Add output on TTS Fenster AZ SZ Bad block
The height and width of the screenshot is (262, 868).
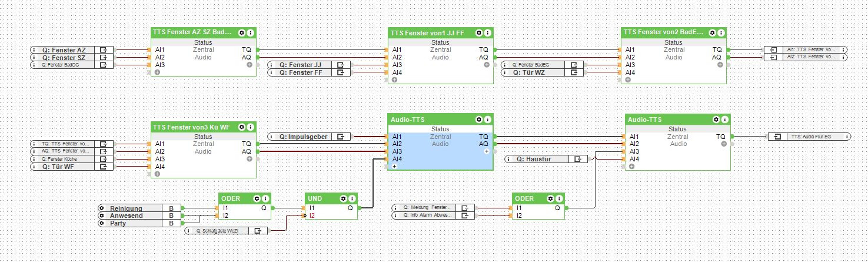pyautogui.click(x=249, y=65)
